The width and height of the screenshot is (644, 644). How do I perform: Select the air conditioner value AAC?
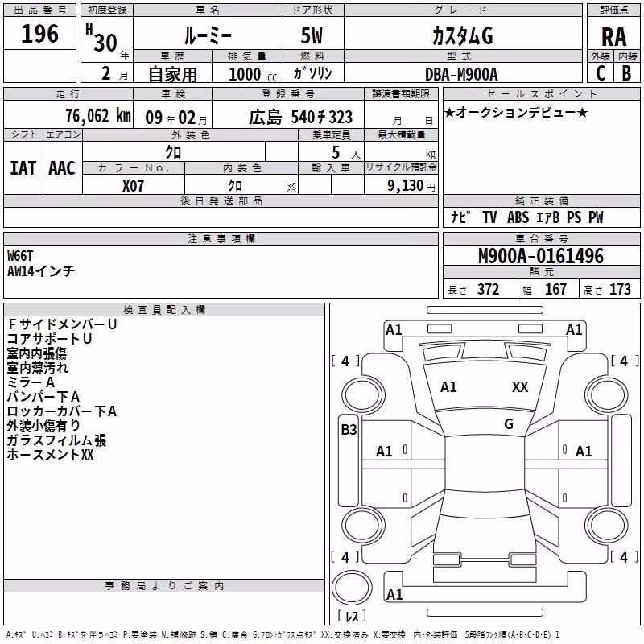point(62,168)
